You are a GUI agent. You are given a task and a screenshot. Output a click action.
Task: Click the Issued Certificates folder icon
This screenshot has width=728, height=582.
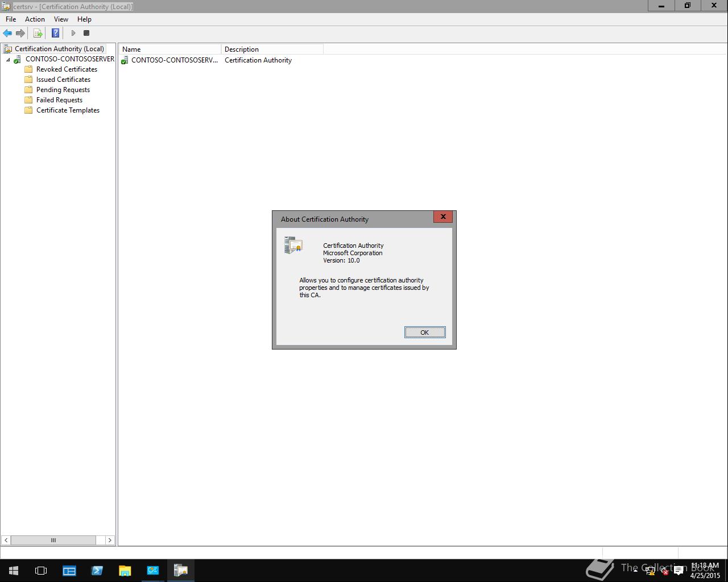(28, 80)
